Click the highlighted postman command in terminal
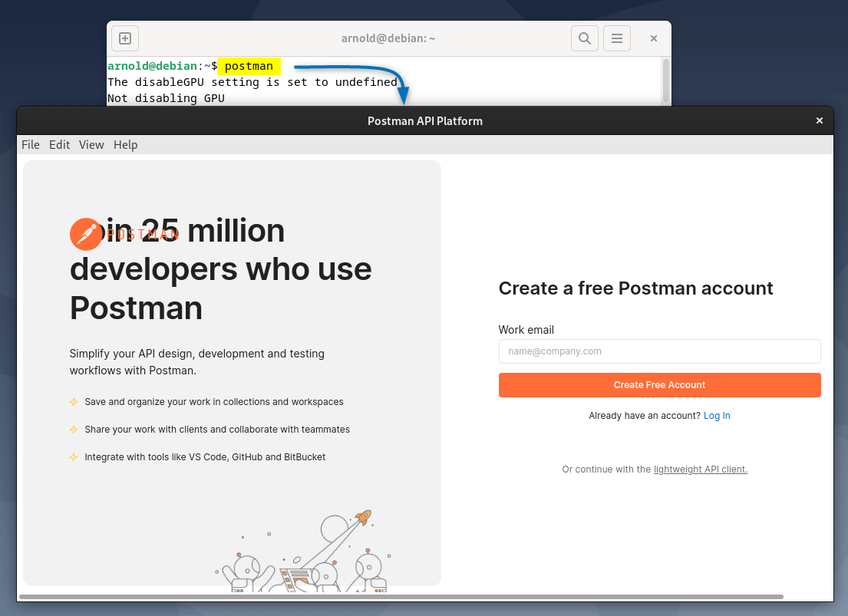Image resolution: width=848 pixels, height=616 pixels. pos(249,66)
